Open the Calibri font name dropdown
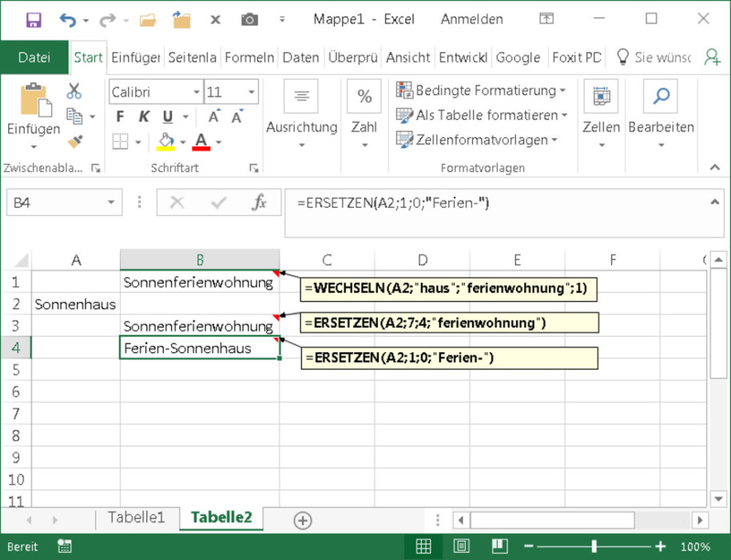Image resolution: width=731 pixels, height=560 pixels. pyautogui.click(x=197, y=92)
